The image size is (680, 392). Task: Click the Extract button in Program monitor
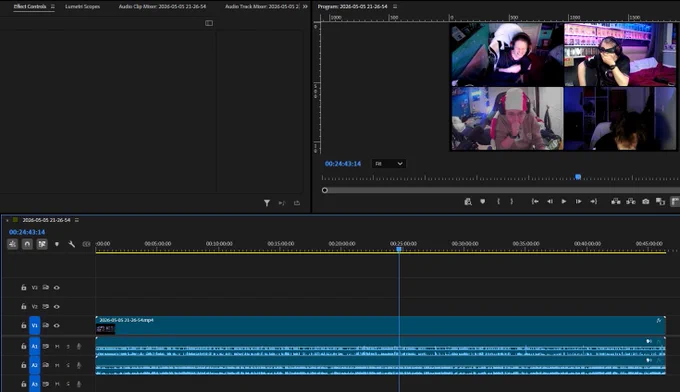631,201
